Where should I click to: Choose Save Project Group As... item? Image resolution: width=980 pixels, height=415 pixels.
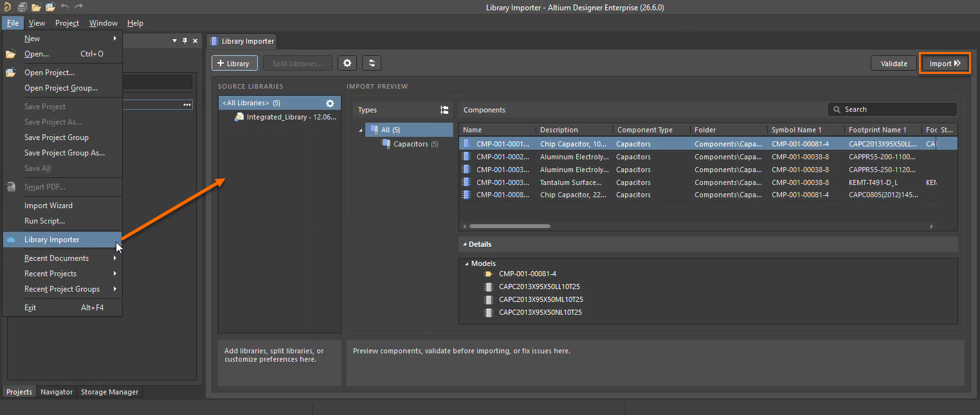62,153
